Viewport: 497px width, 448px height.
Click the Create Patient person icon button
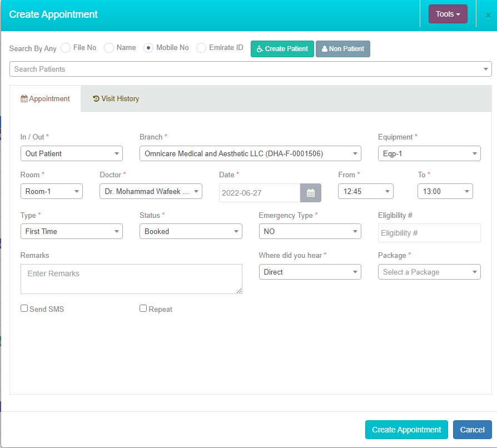coord(259,49)
